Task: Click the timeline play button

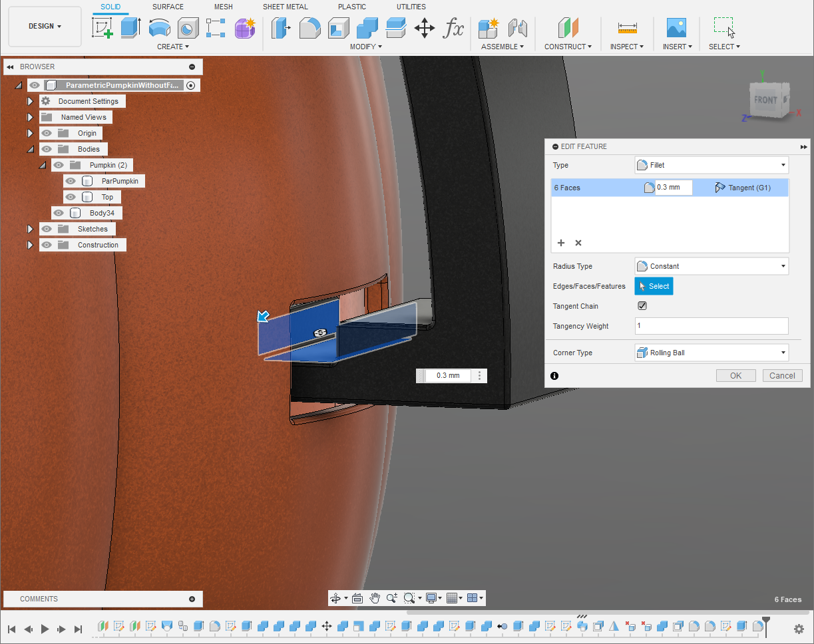Action: (x=45, y=629)
